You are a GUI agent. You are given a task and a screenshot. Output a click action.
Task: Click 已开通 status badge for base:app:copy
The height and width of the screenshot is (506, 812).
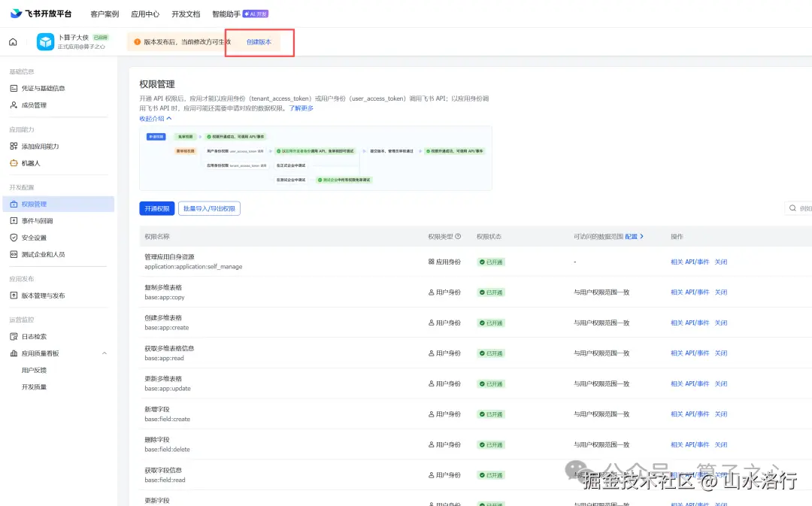coord(490,292)
